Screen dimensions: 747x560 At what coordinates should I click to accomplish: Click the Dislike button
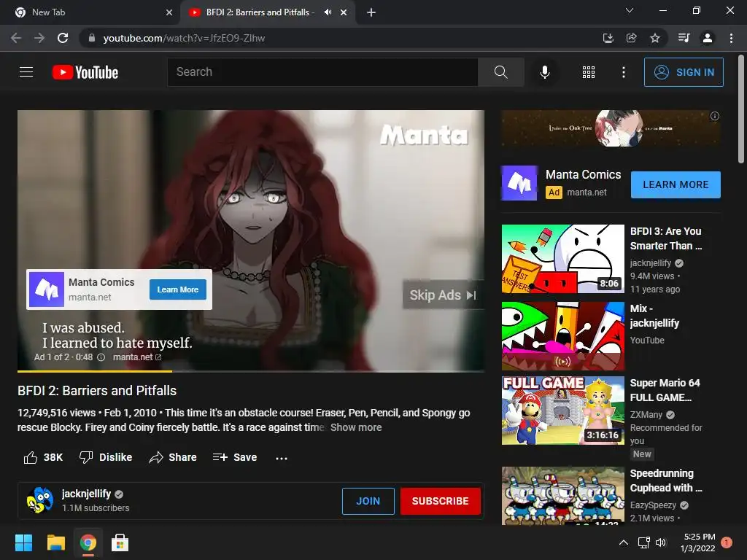[x=106, y=457]
